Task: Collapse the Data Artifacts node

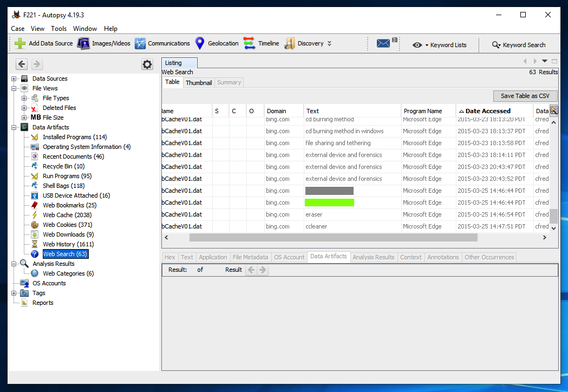Action: [14, 128]
